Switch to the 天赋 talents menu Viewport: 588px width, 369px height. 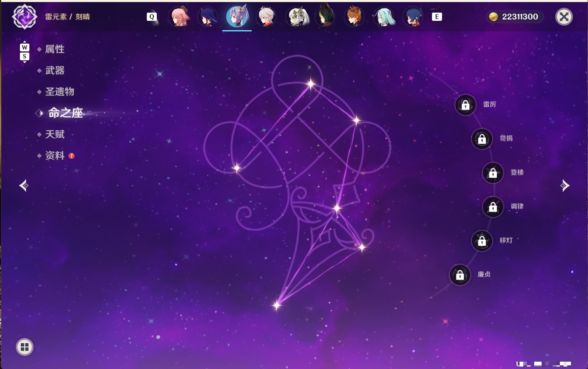pyautogui.click(x=55, y=134)
